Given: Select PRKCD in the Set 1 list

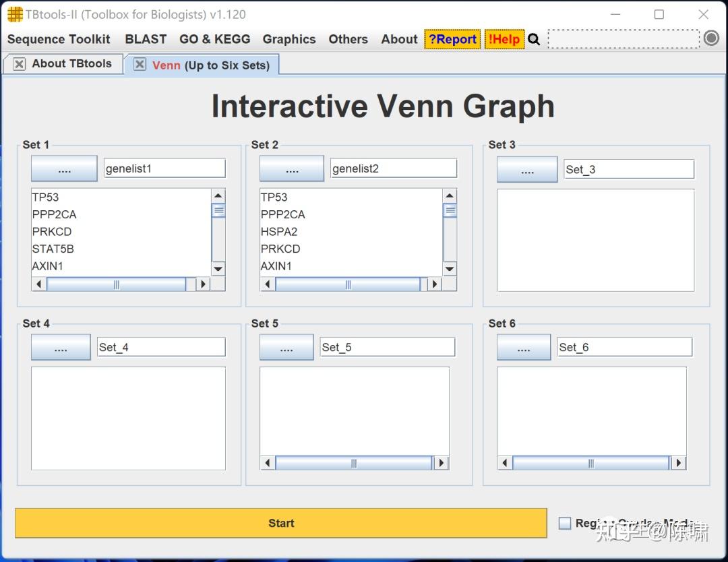Looking at the screenshot, I should (52, 232).
